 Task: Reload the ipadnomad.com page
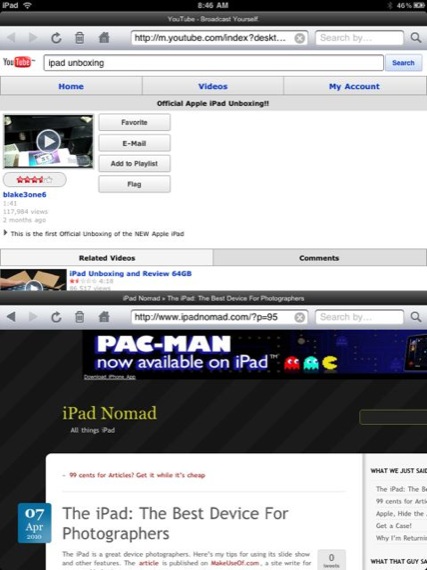click(56, 317)
